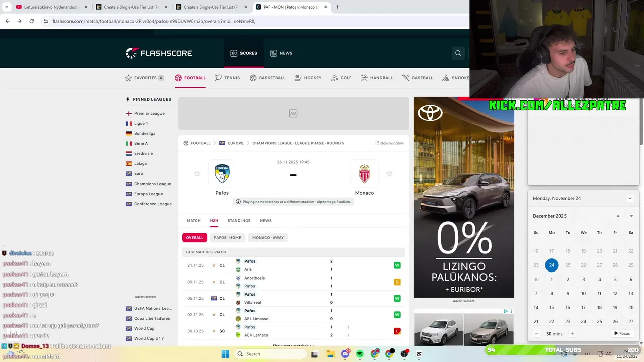Go forward in the browser
This screenshot has height=362, width=644.
pos(19,21)
